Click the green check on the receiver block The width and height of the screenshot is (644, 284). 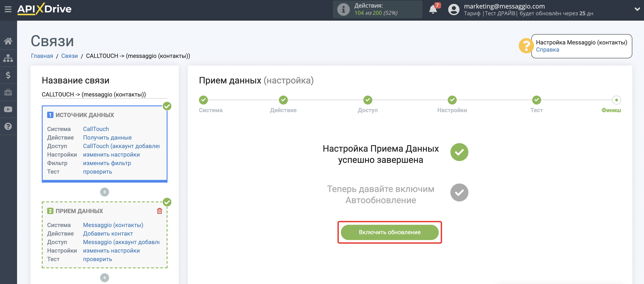167,202
